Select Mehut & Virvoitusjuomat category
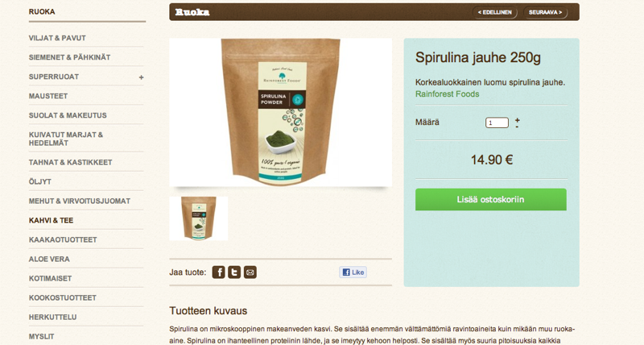 click(79, 201)
